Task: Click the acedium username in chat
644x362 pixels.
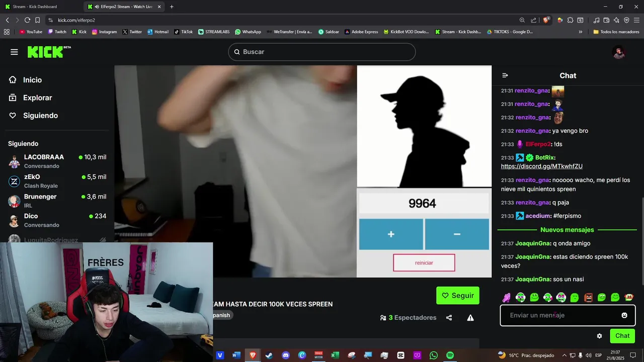Action: pyautogui.click(x=537, y=216)
